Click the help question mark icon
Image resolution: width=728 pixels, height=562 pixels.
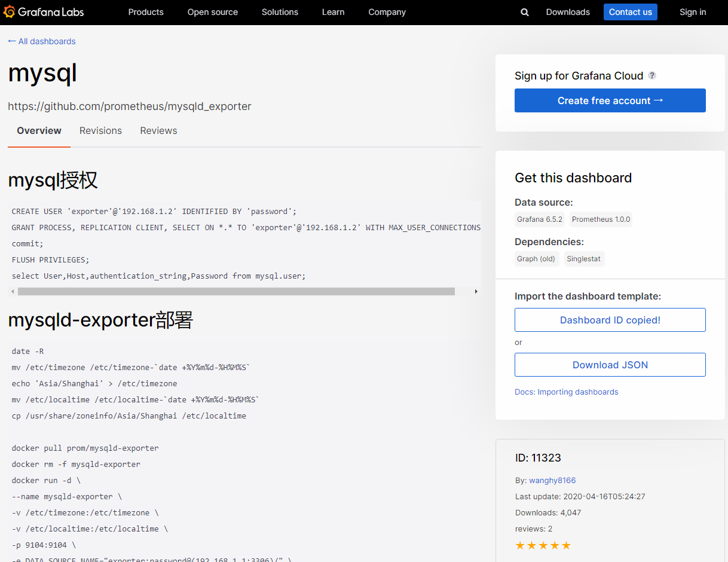click(x=652, y=75)
